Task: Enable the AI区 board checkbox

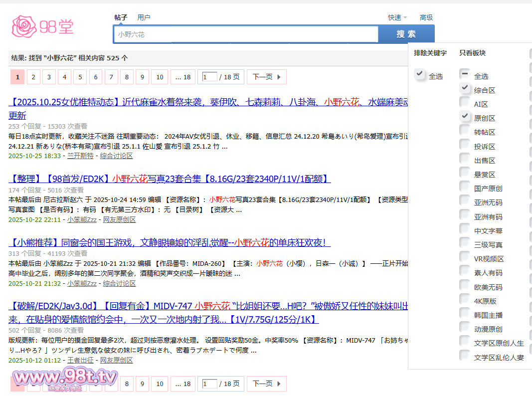Action: click(x=465, y=103)
